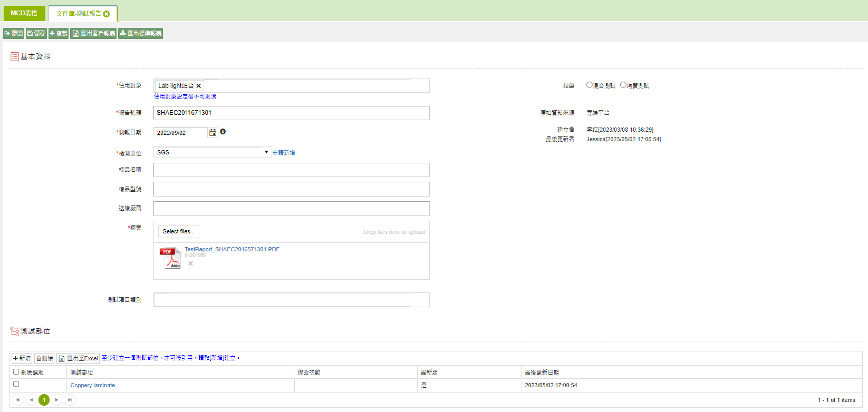Switch to the MCD表格 tab
The height and width of the screenshot is (412, 868).
(x=24, y=13)
